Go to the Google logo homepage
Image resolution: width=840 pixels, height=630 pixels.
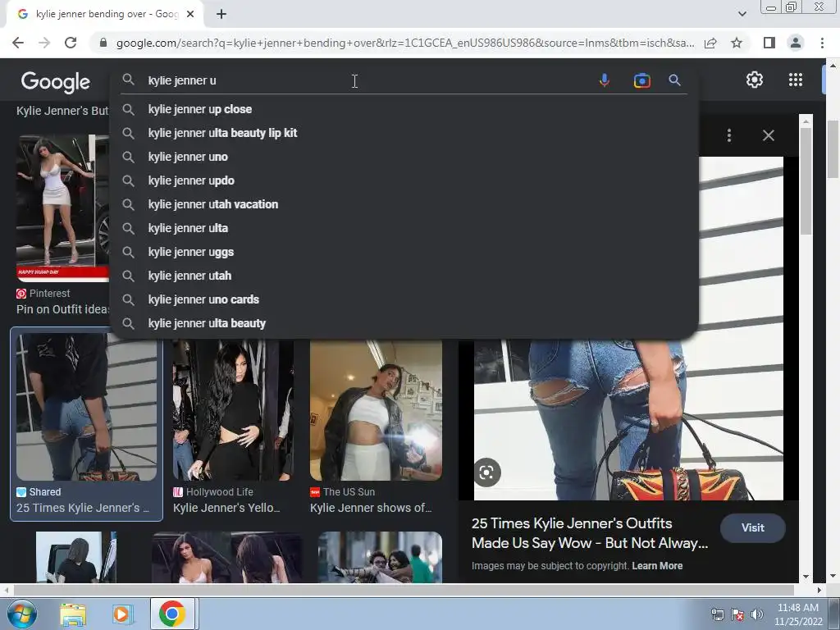(56, 82)
